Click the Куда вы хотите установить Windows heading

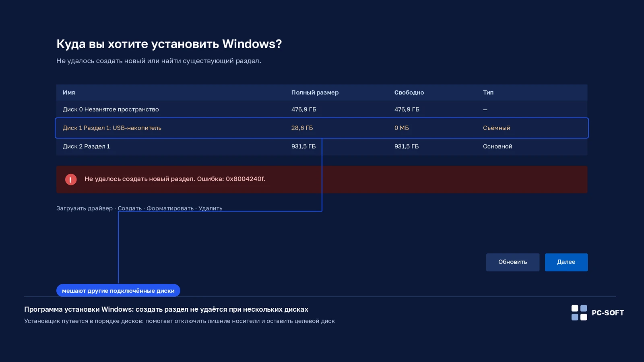169,44
